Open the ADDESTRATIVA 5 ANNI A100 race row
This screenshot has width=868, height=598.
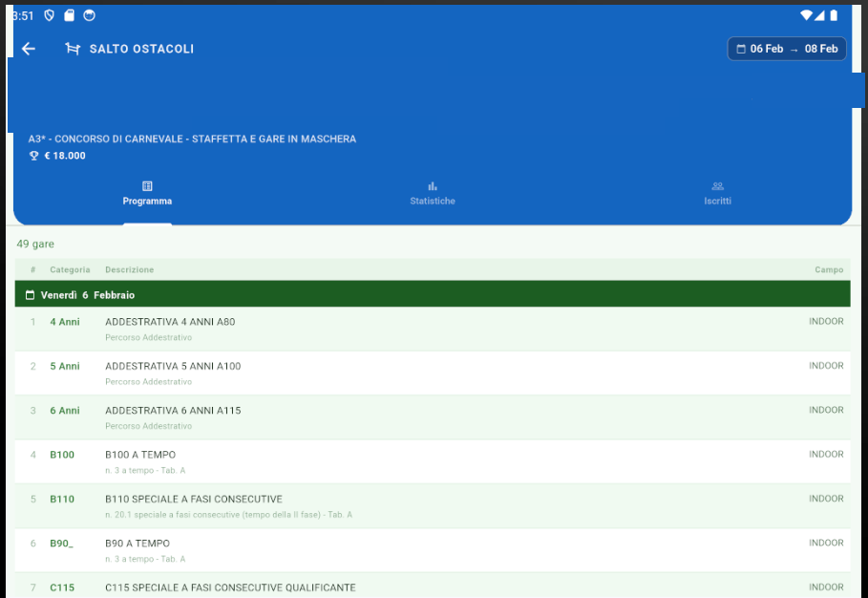(433, 374)
